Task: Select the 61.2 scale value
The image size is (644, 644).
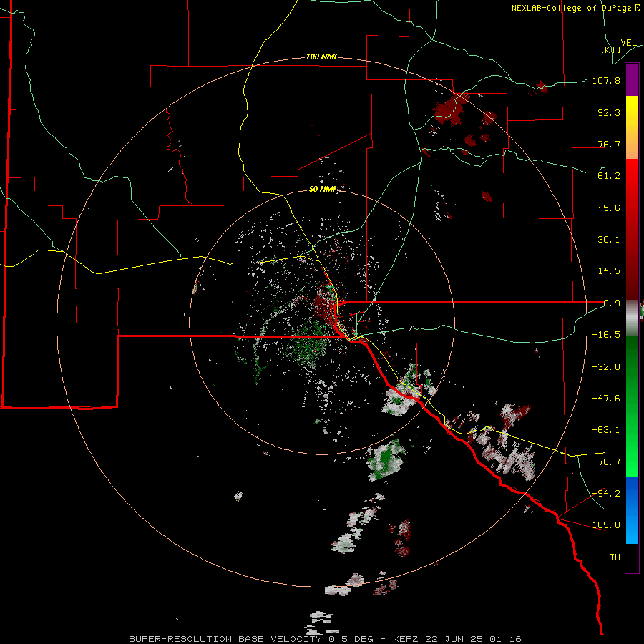Action: [609, 176]
